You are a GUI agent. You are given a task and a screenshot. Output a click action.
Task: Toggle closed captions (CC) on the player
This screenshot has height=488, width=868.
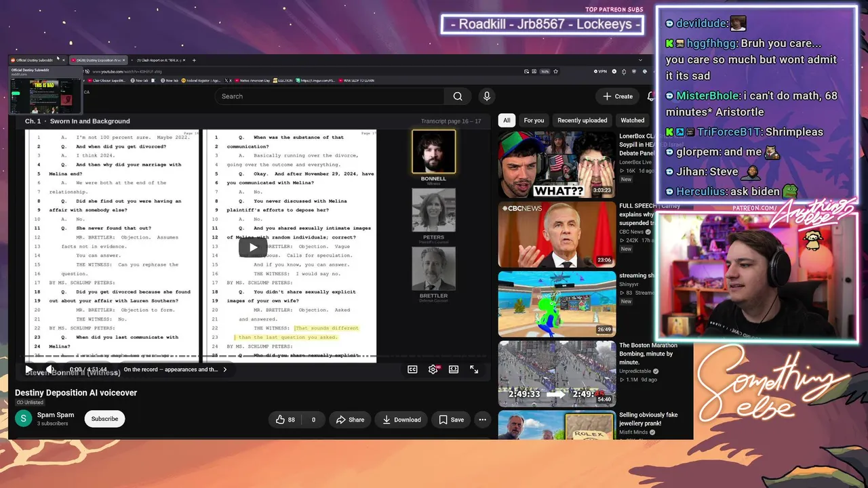pos(412,369)
